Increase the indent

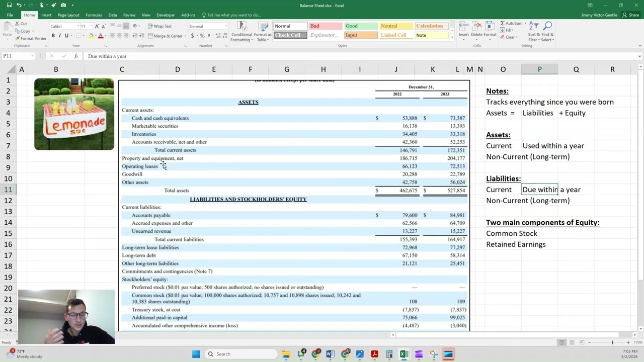(141, 36)
